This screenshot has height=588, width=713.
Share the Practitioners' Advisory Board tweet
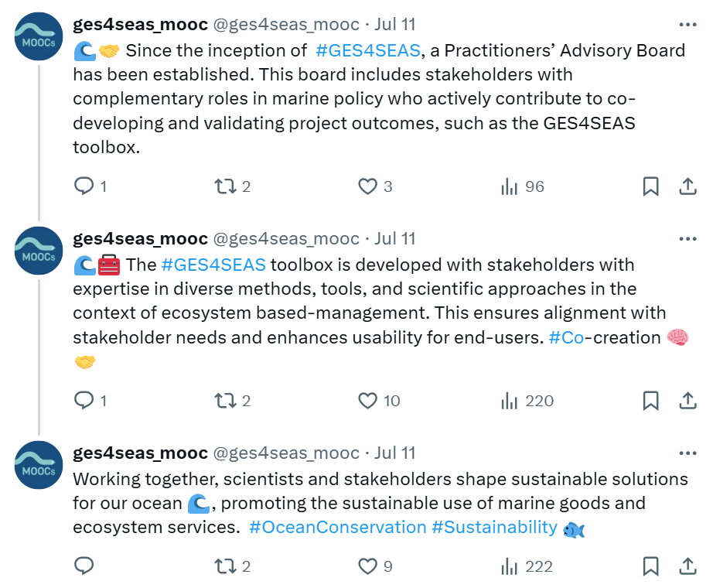coord(687,186)
